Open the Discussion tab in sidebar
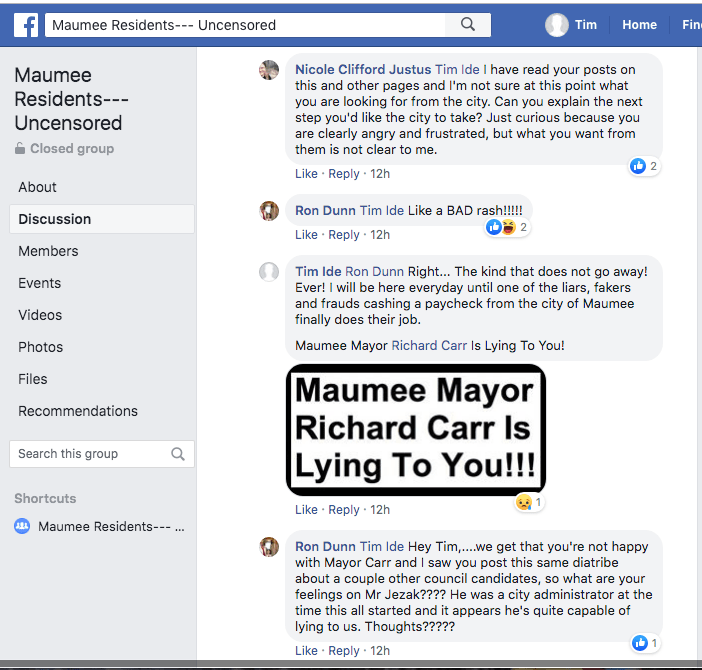 [55, 219]
